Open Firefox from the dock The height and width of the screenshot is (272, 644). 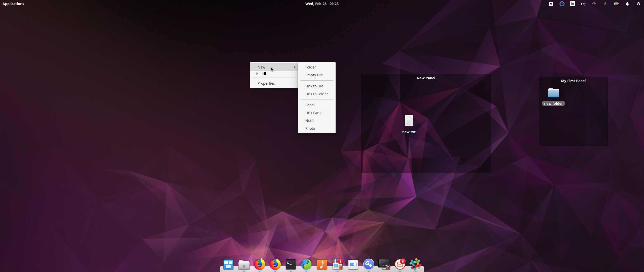coord(260,264)
